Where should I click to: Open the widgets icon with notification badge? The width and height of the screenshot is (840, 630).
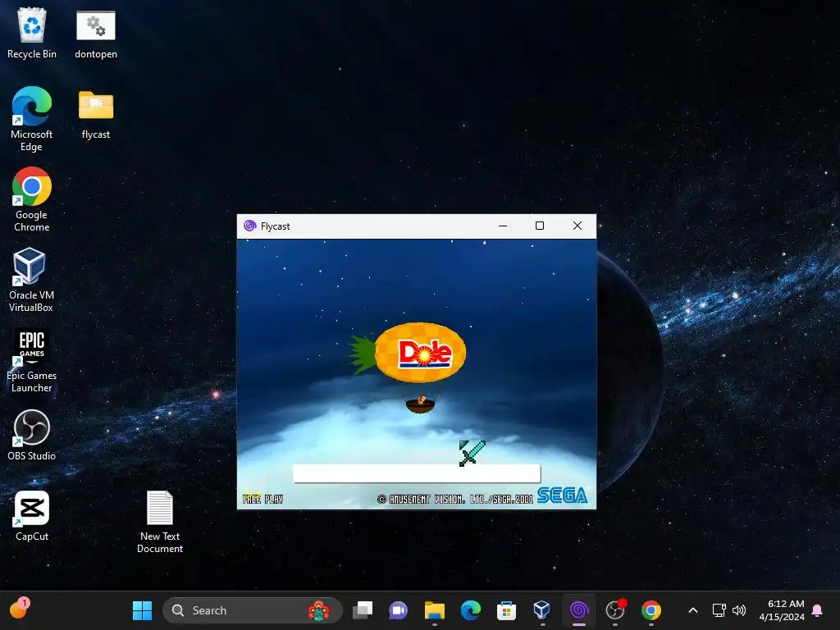(x=20, y=609)
